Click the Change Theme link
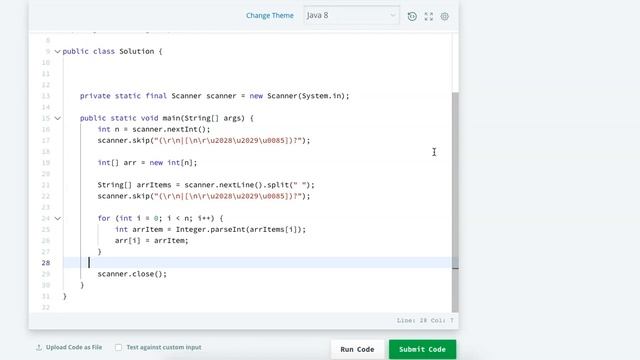Viewport: 640px width, 360px height. click(269, 16)
